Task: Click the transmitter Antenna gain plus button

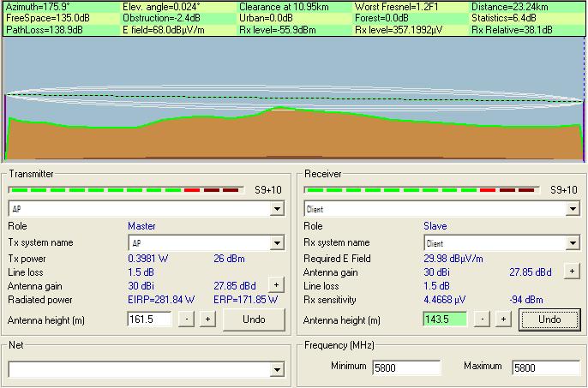Action: [276, 285]
